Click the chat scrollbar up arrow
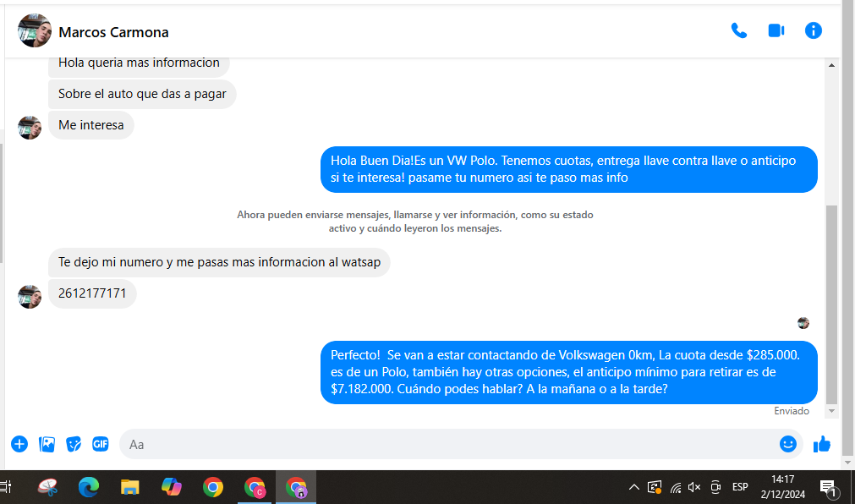Viewport: 855px width, 504px height. pyautogui.click(x=831, y=65)
